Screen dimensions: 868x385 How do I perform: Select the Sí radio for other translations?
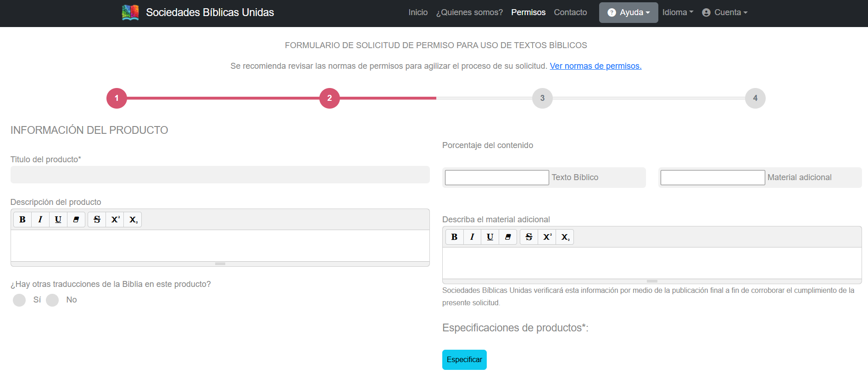pos(19,300)
